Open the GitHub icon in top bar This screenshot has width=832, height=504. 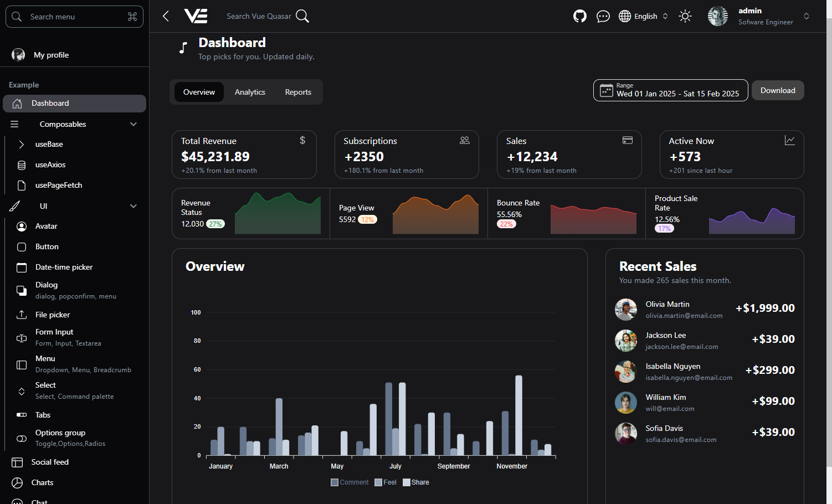tap(579, 16)
